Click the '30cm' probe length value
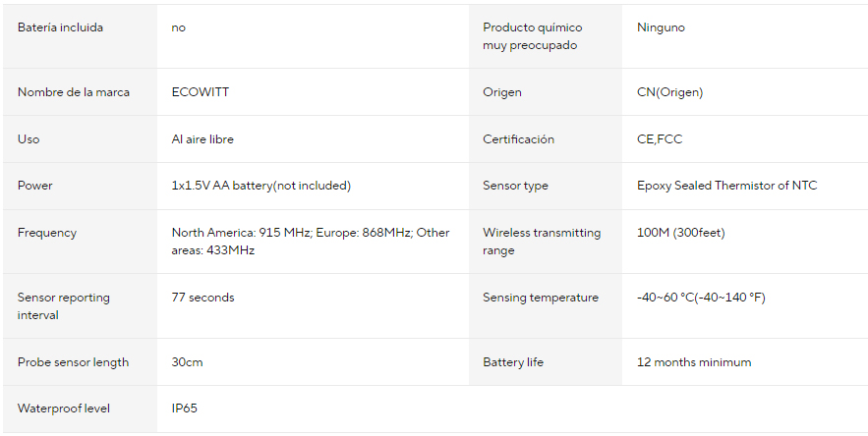 [x=187, y=362]
